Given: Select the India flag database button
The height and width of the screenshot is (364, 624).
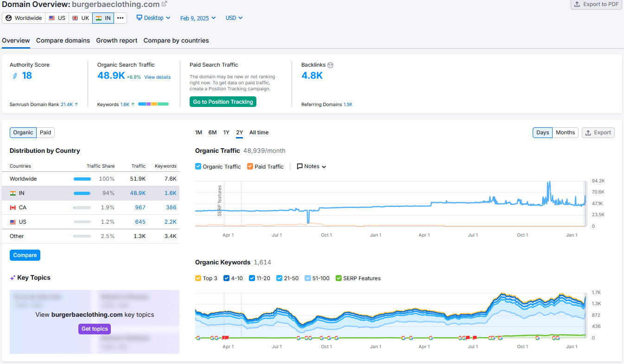Looking at the screenshot, I should tap(103, 18).
